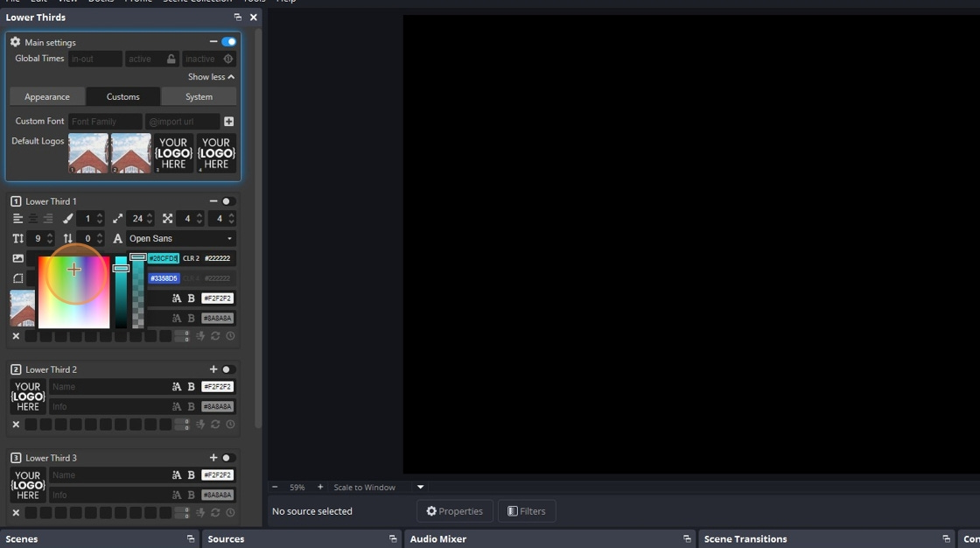Click the #26CFD5 color field
Image resolution: width=980 pixels, height=548 pixels.
click(164, 258)
